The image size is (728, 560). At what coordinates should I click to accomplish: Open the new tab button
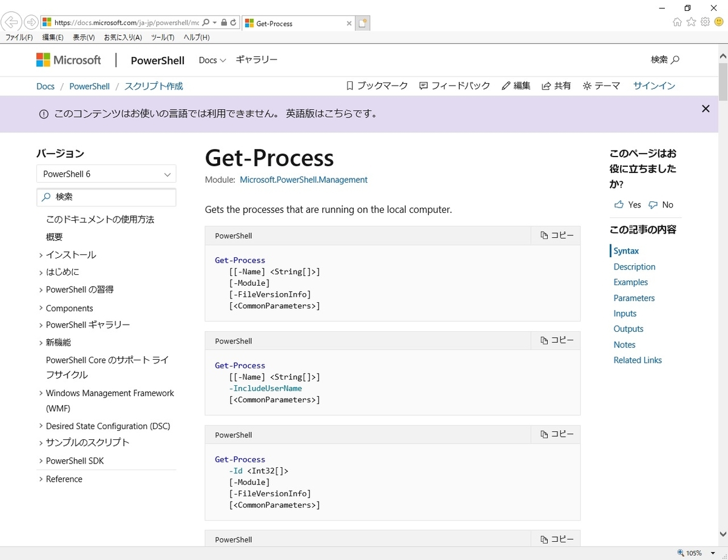pos(362,24)
